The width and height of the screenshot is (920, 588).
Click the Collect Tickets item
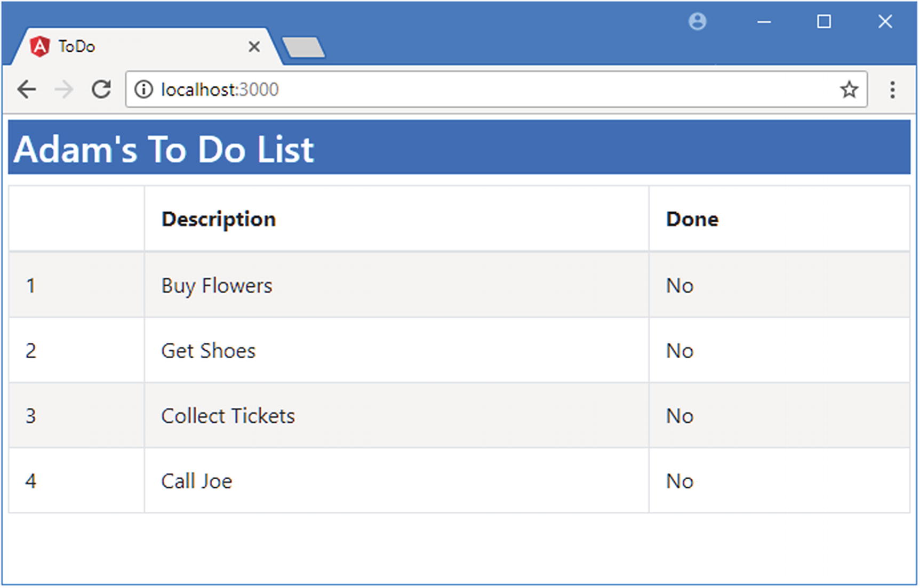pyautogui.click(x=228, y=416)
